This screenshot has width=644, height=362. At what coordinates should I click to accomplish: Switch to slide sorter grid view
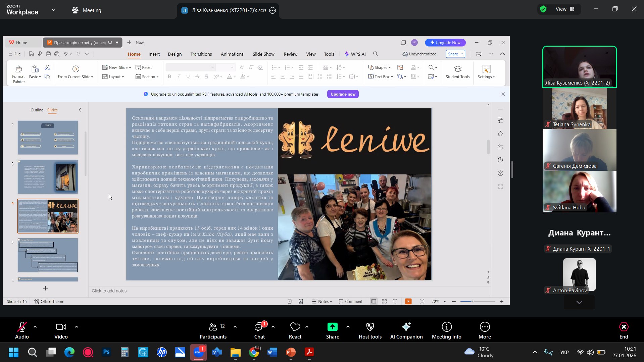(384, 301)
